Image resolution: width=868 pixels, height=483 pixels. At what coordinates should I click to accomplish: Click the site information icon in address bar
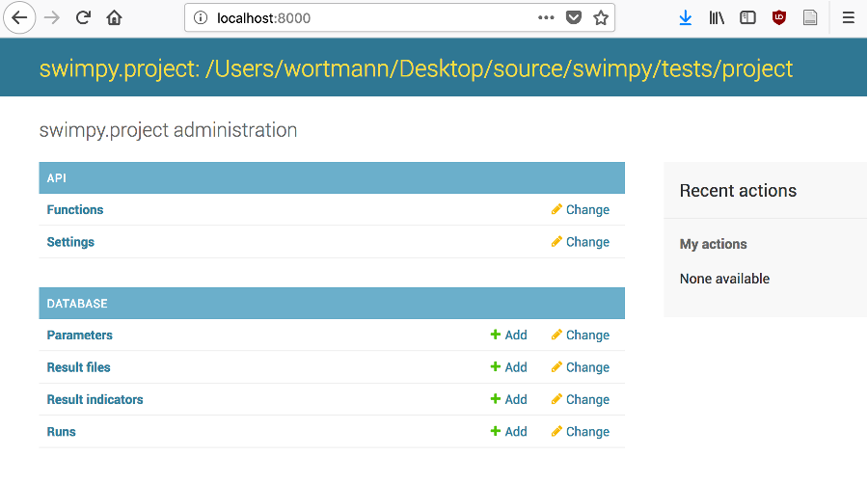point(201,17)
